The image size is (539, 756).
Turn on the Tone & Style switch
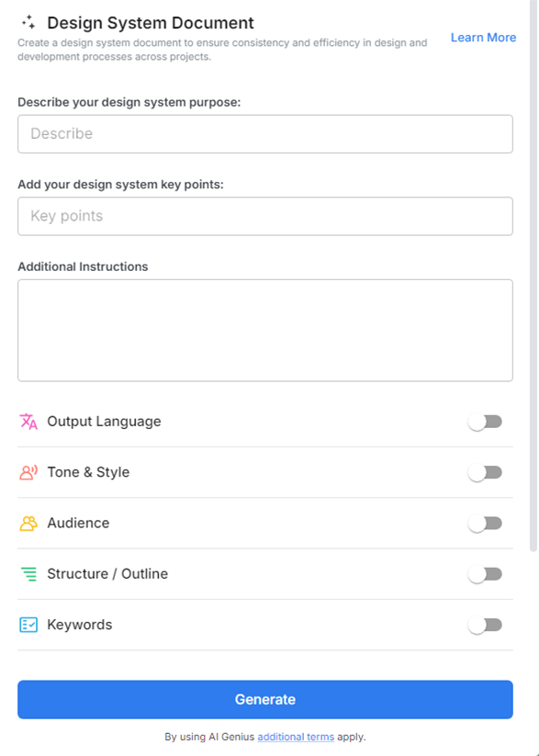485,472
